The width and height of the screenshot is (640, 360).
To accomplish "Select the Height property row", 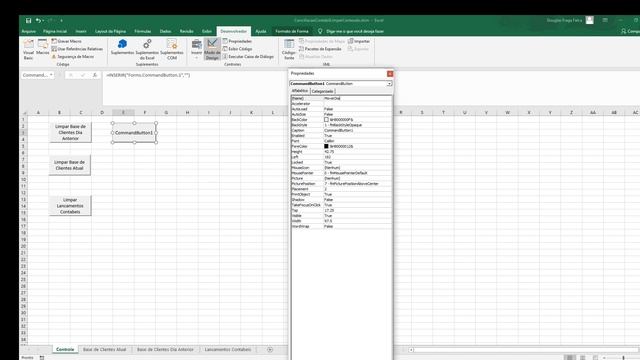I will pyautogui.click(x=341, y=151).
